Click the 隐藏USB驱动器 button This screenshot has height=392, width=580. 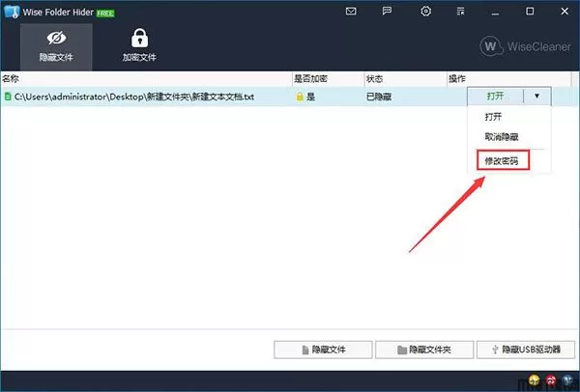526,350
